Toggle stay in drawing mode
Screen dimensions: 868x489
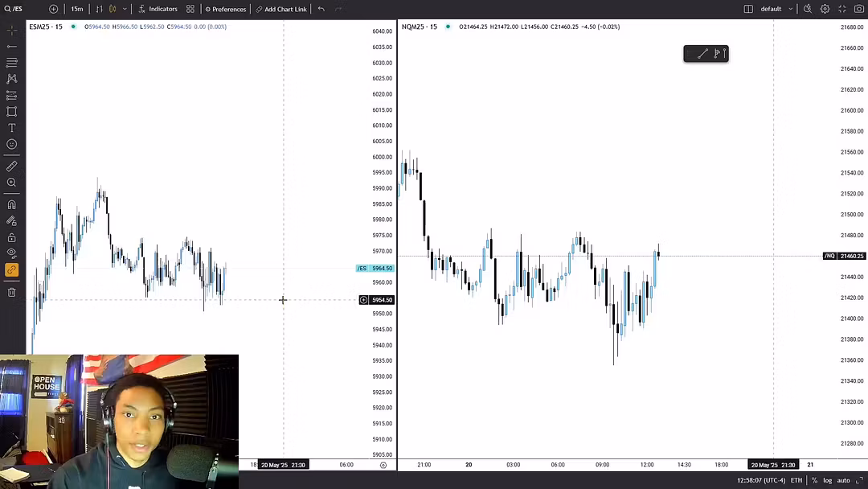pyautogui.click(x=11, y=221)
